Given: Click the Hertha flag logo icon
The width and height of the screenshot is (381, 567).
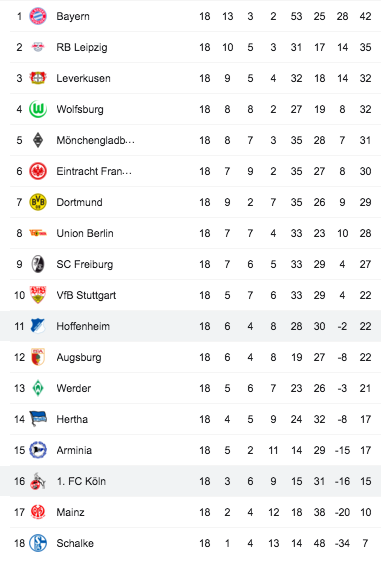Looking at the screenshot, I should pos(38,419).
